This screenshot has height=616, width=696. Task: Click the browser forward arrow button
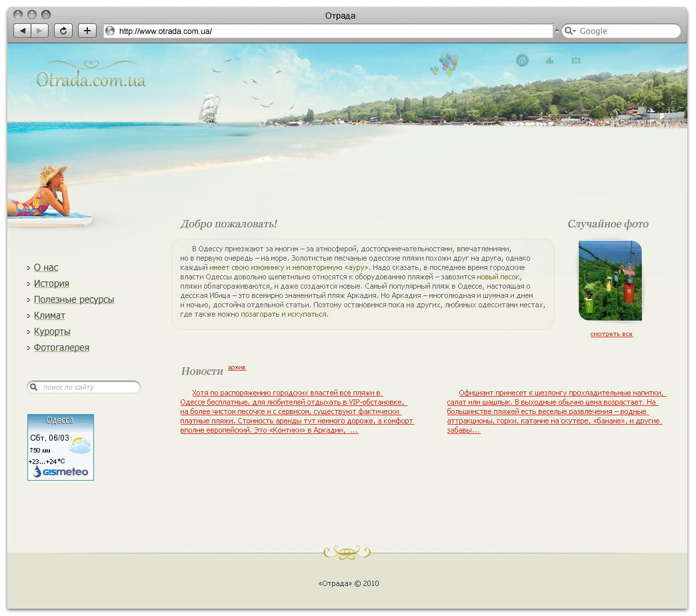click(x=40, y=31)
